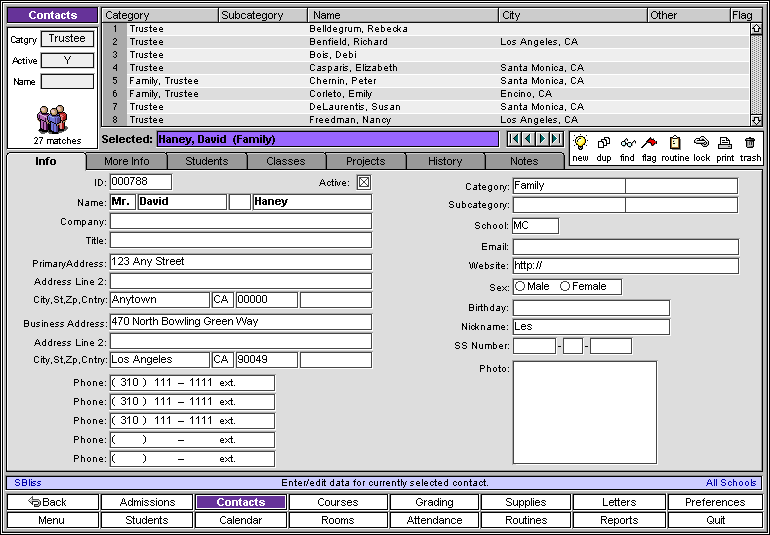Click the people group matches icon
This screenshot has height=535, width=770.
[x=52, y=119]
